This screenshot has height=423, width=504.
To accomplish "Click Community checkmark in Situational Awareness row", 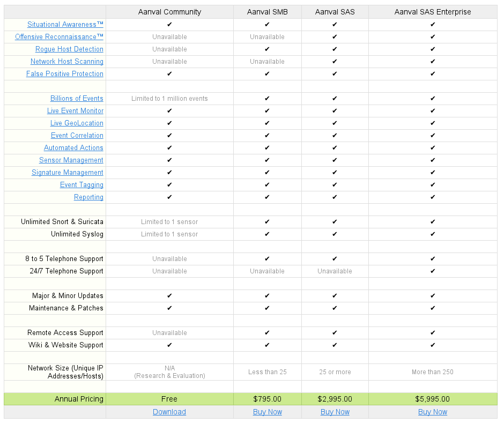I will 170,25.
